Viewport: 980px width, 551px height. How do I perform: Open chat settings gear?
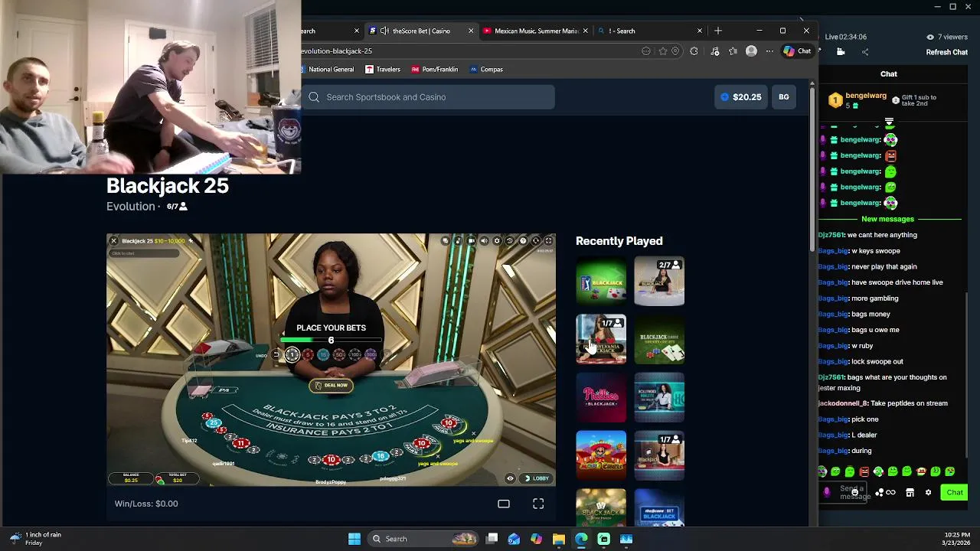(x=928, y=492)
